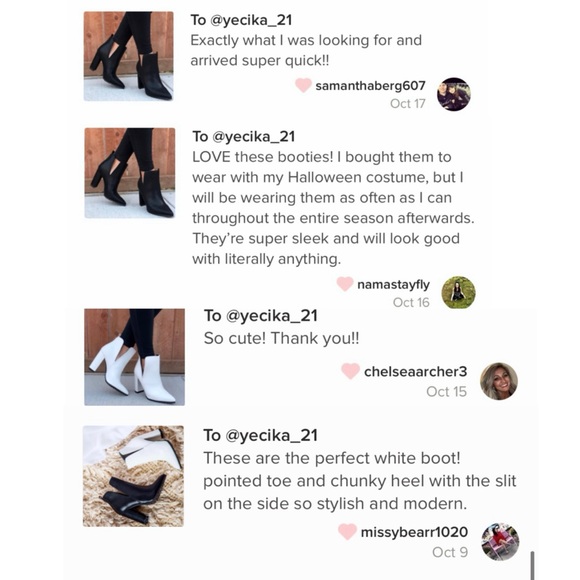Screen dimensions: 580x580
Task: Click username samanthaberg607
Action: [x=370, y=85]
